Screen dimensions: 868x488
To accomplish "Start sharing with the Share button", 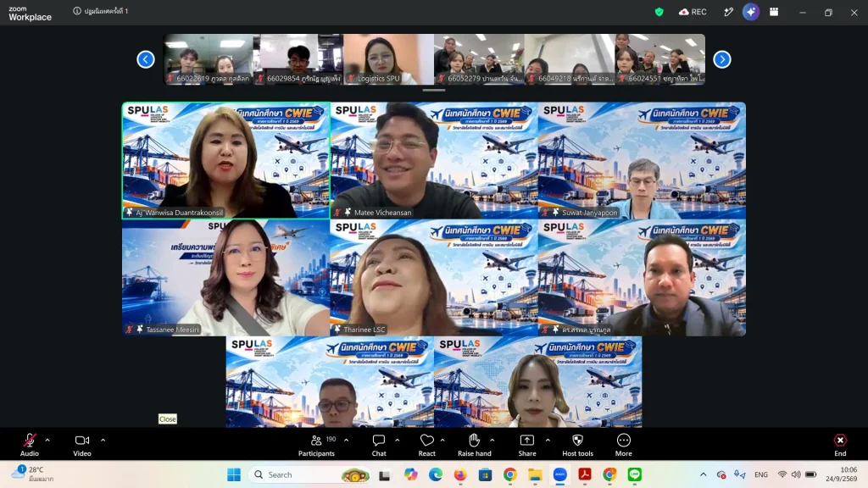I will [x=527, y=444].
